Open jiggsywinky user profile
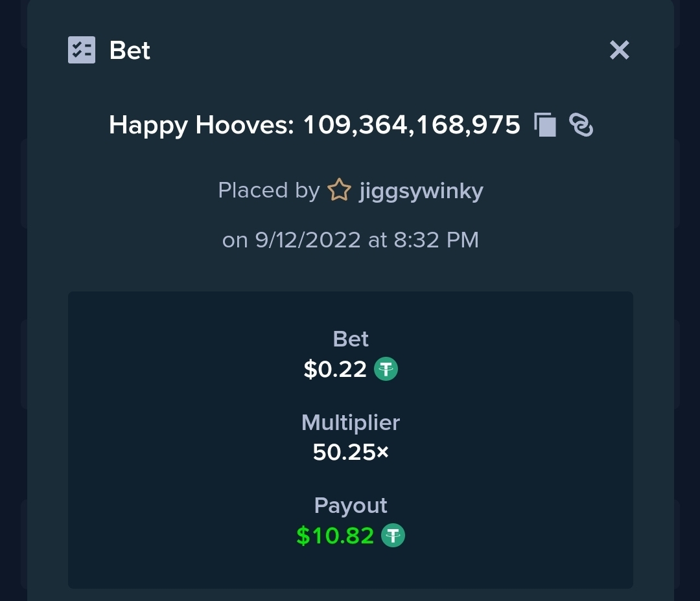This screenshot has height=601, width=700. pos(421,191)
